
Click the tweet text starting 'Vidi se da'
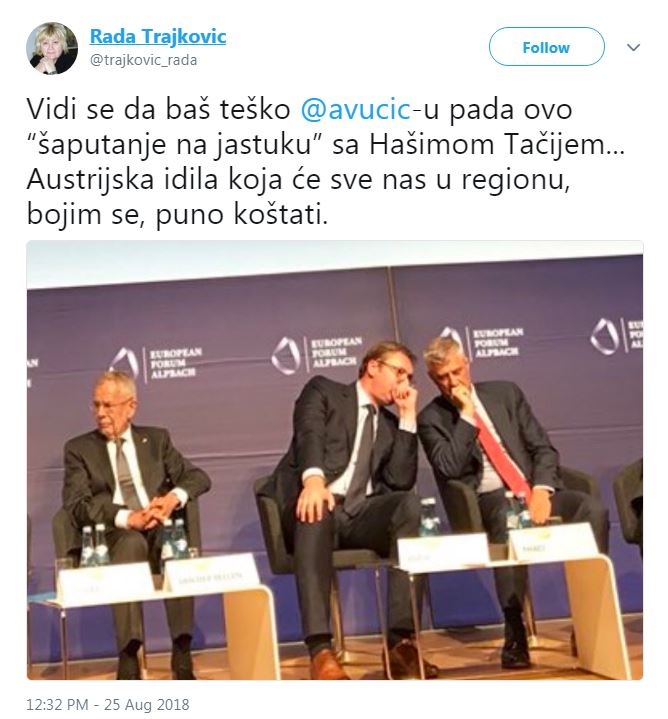(326, 162)
